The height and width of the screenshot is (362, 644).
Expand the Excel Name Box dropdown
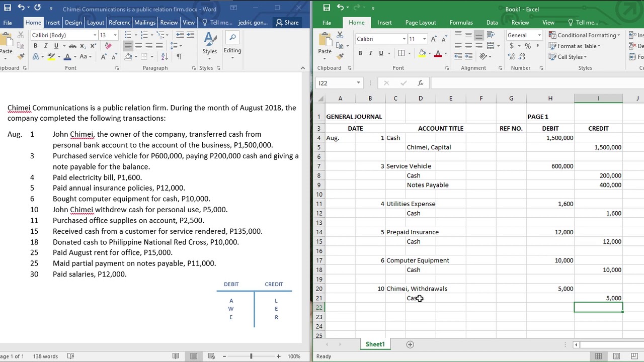pyautogui.click(x=358, y=83)
